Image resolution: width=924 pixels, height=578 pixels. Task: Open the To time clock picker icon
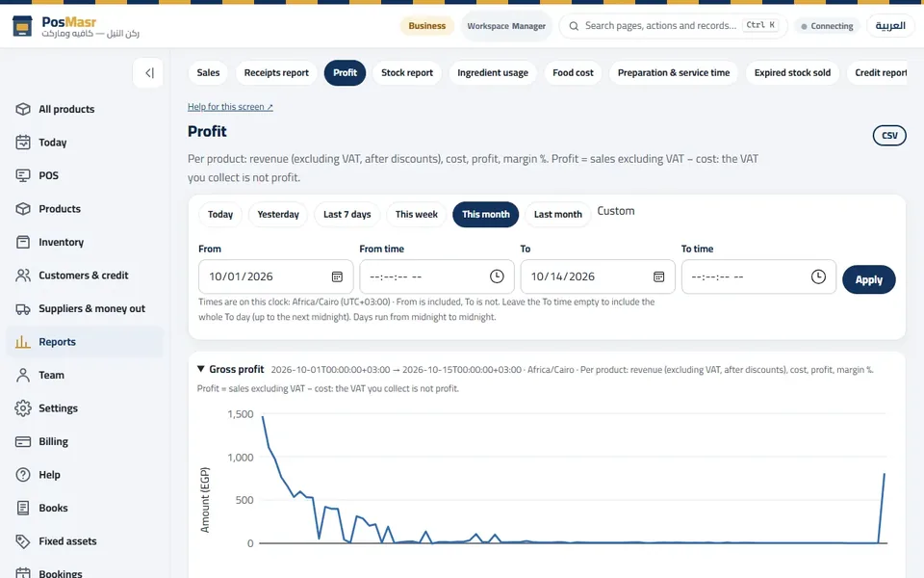click(x=818, y=276)
